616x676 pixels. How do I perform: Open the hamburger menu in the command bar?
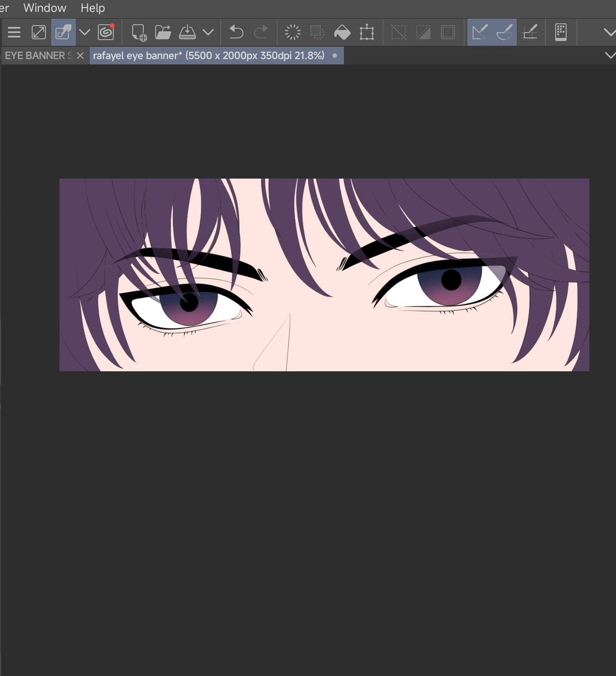pos(14,32)
